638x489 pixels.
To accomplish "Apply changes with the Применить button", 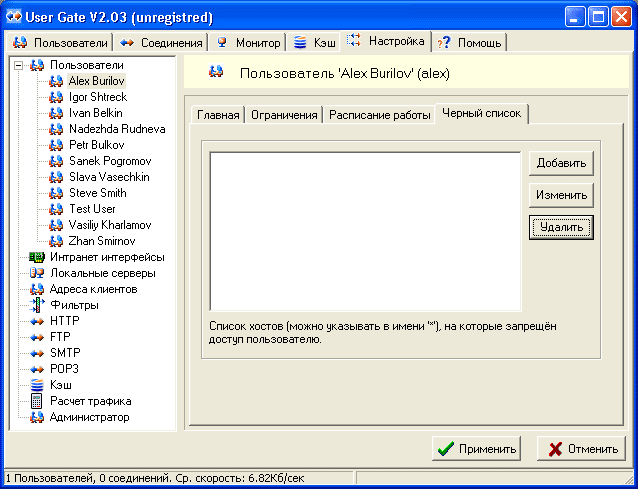I will coord(476,449).
